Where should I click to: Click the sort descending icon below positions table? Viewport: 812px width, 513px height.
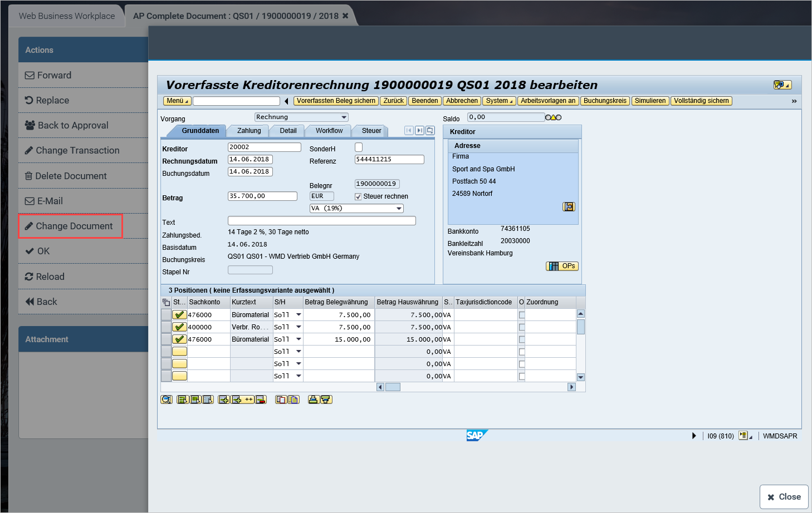(x=326, y=399)
